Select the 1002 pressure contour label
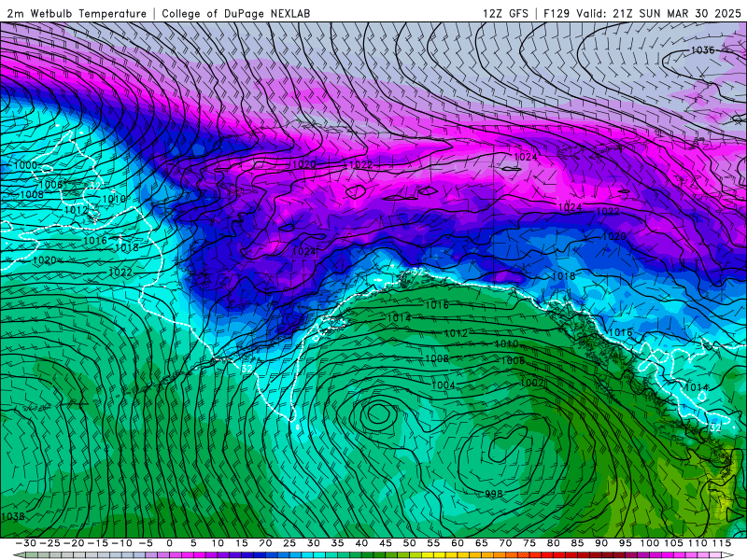 tap(531, 383)
